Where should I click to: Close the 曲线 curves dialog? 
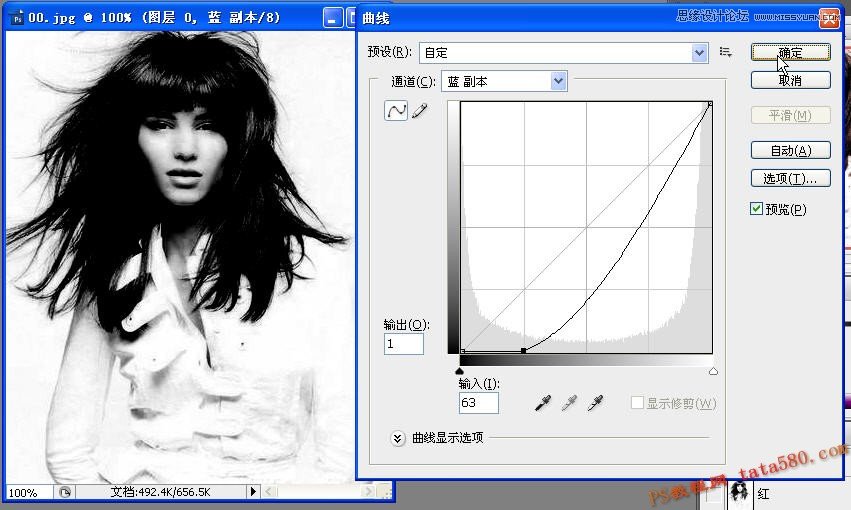coord(830,18)
